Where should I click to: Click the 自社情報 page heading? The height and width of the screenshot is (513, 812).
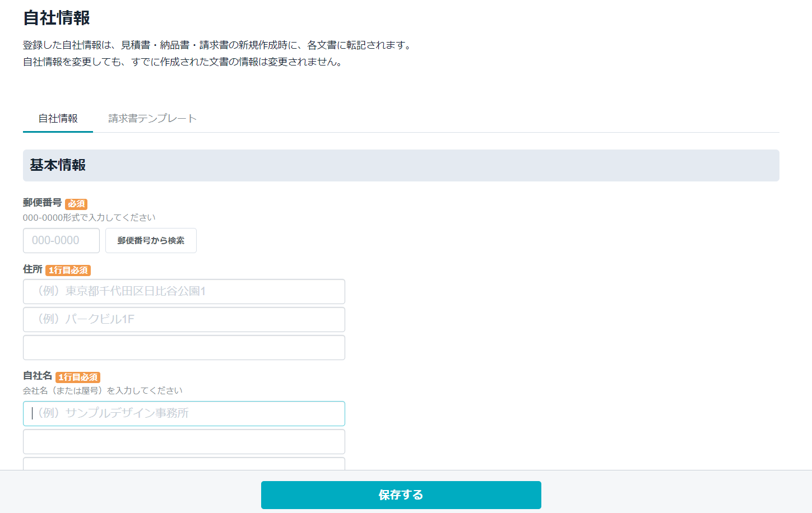click(x=57, y=18)
